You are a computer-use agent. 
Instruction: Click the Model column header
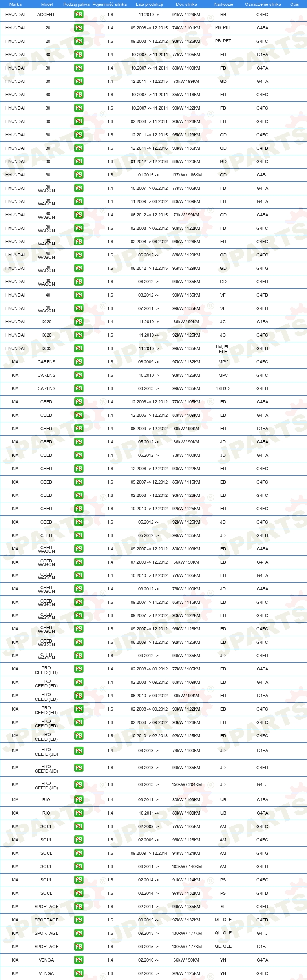pyautogui.click(x=47, y=4)
